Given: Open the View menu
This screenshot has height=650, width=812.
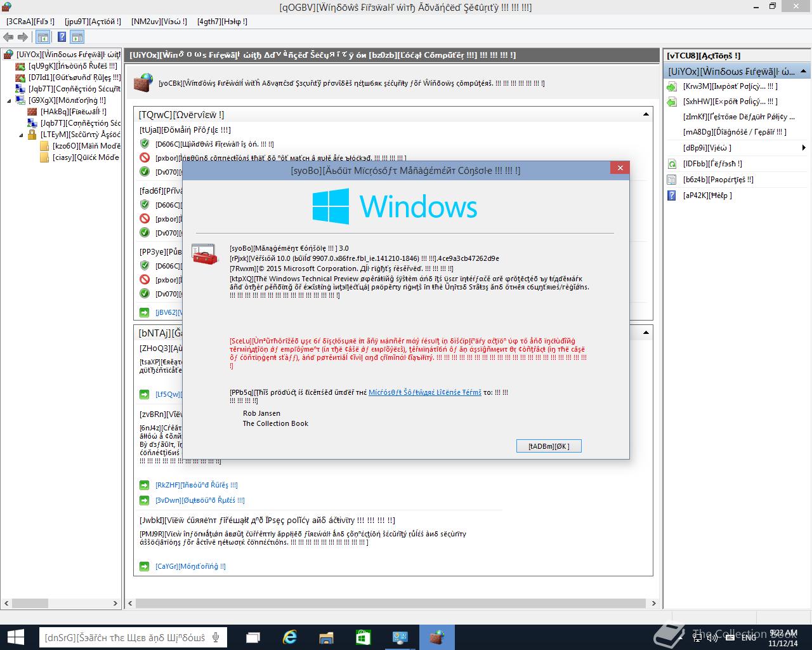Looking at the screenshot, I should pos(159,22).
